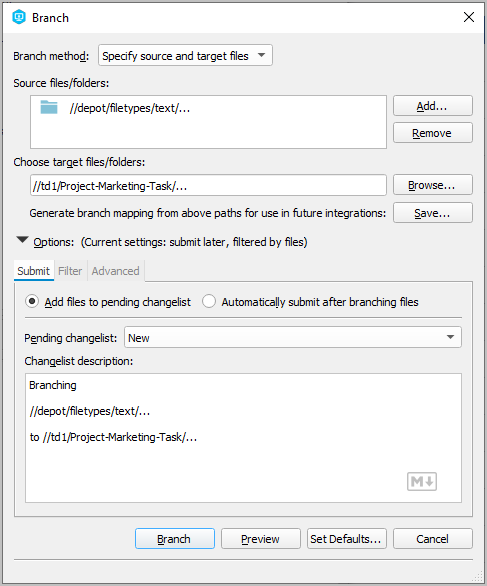Select Automatically submit after branching files
This screenshot has width=487, height=586.
[x=209, y=301]
